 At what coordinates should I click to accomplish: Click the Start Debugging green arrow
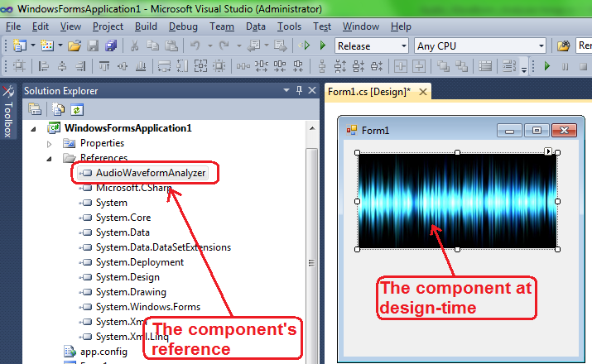tap(321, 45)
